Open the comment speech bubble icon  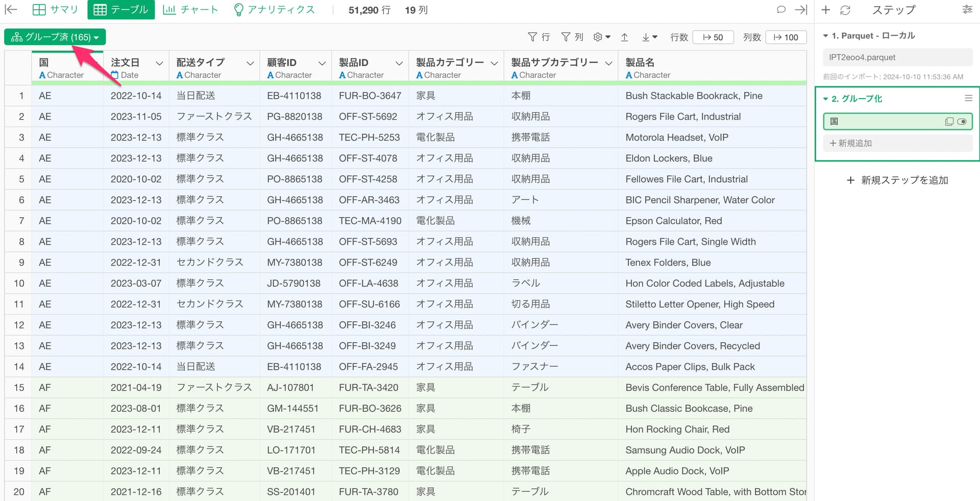(x=781, y=10)
